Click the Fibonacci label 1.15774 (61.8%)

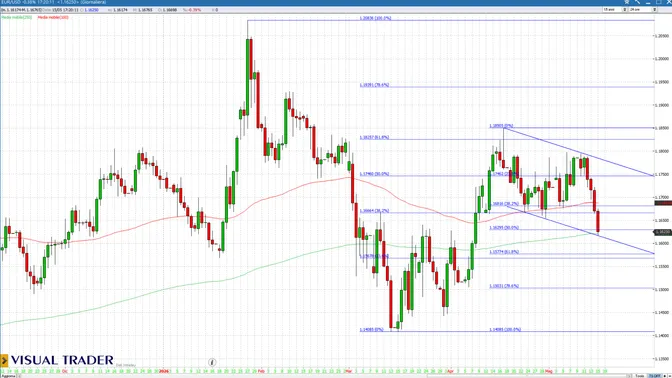point(504,252)
